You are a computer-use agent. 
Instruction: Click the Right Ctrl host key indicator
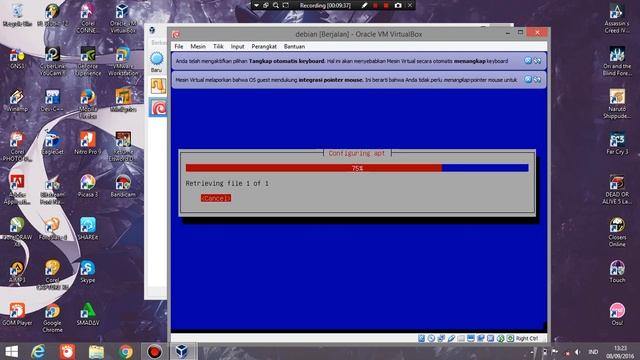(x=527, y=338)
